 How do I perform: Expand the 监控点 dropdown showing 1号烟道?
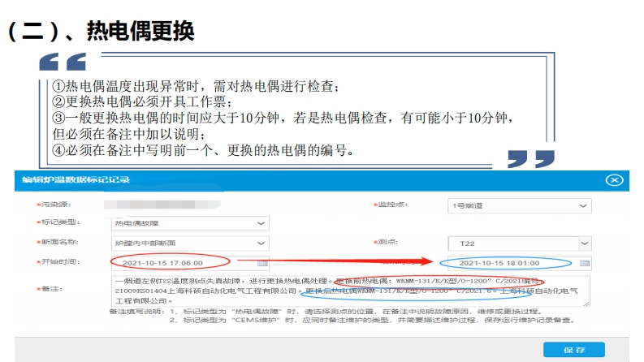584,206
